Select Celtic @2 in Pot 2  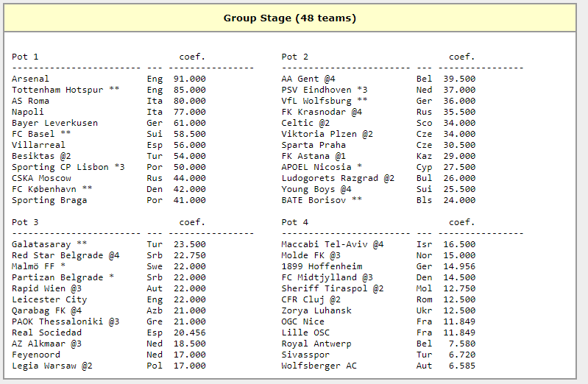(x=305, y=123)
